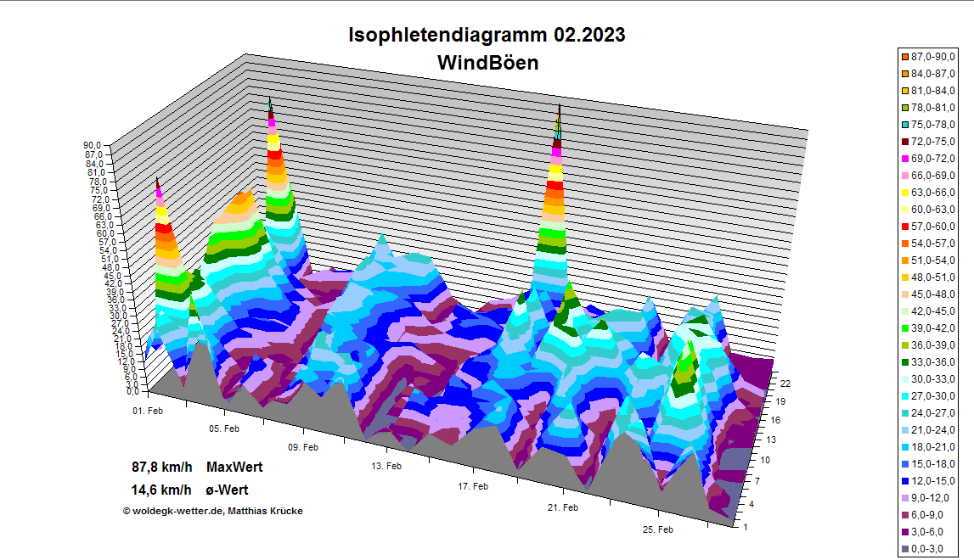The width and height of the screenshot is (974, 560).
Task: Click the 72,0-75,0 legend color swatch
Action: click(x=905, y=142)
